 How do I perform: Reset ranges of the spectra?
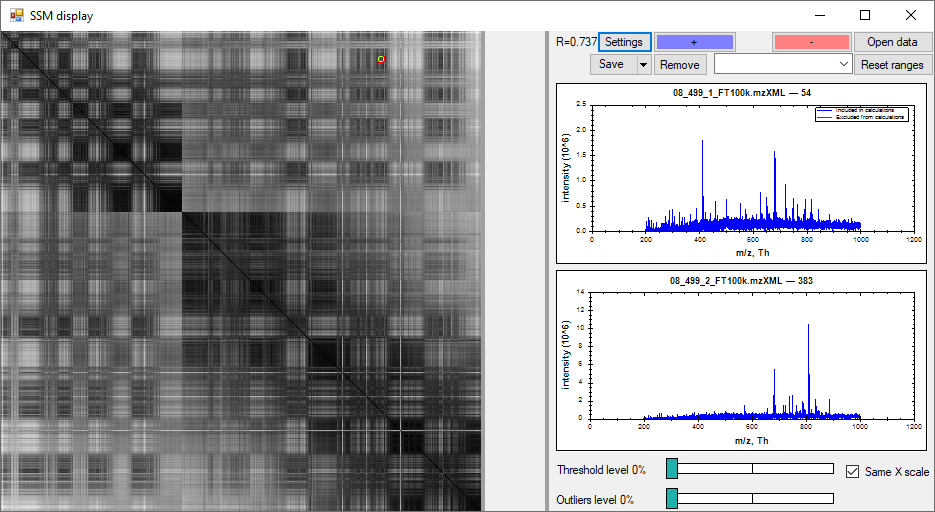892,64
